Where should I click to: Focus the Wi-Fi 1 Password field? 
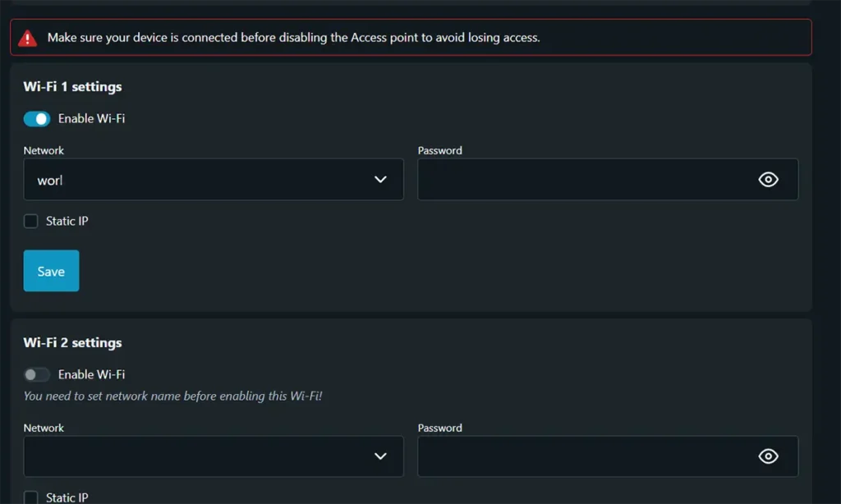pos(583,180)
